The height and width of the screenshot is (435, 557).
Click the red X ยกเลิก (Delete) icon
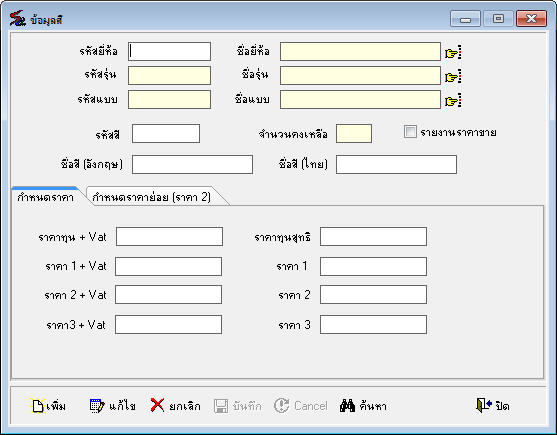pyautogui.click(x=157, y=406)
